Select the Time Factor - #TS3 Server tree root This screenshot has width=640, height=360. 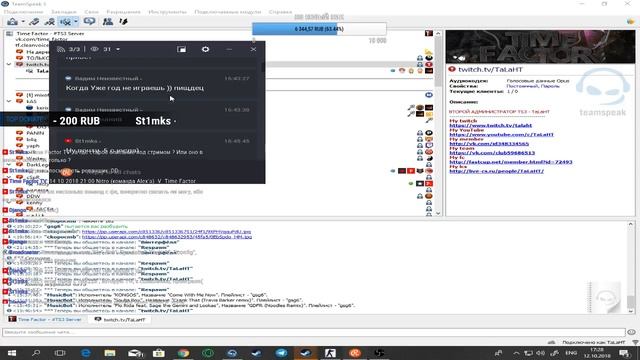[x=50, y=33]
